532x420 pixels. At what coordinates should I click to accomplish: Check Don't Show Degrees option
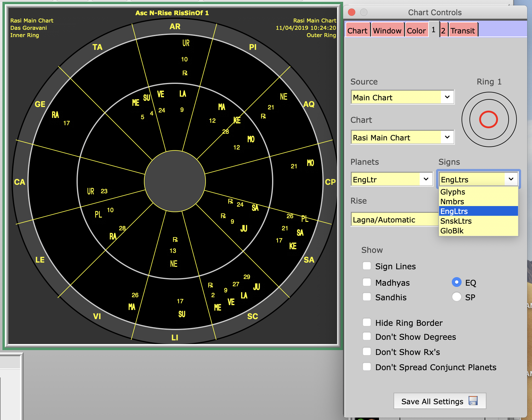pyautogui.click(x=367, y=336)
